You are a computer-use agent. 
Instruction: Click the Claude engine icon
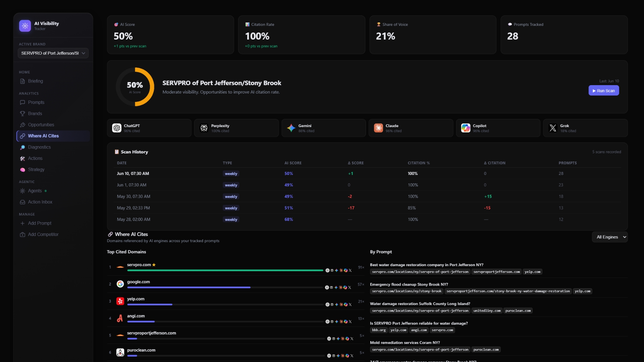tap(378, 128)
